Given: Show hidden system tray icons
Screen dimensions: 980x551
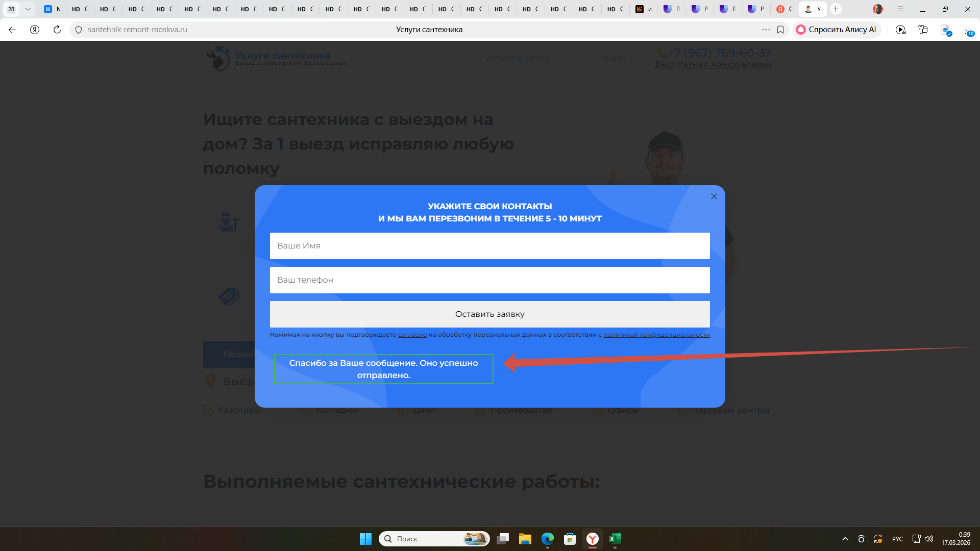Looking at the screenshot, I should 845,539.
